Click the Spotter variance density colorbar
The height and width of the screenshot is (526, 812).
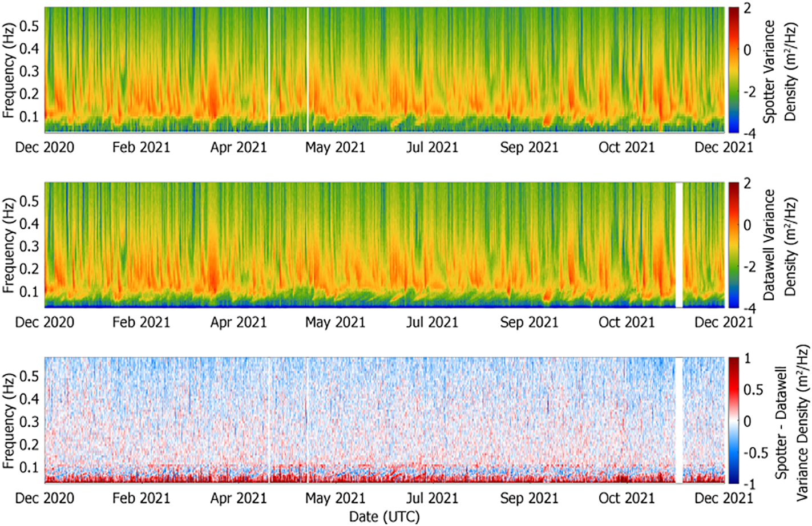coord(733,70)
